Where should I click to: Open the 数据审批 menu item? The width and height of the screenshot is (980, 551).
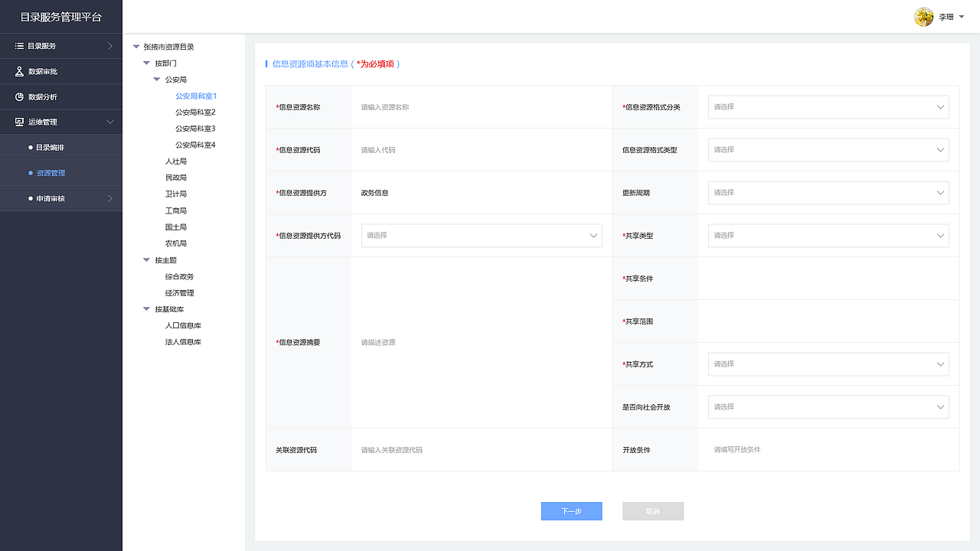pyautogui.click(x=61, y=71)
